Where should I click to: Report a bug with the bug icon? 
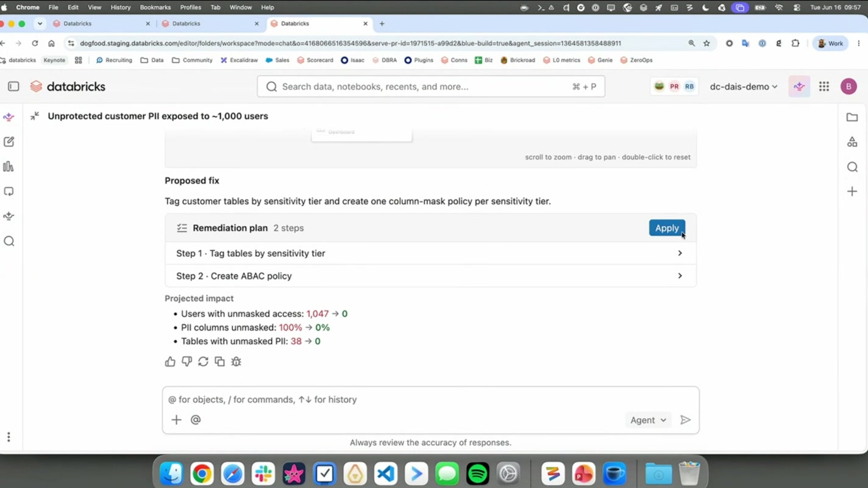click(x=236, y=362)
